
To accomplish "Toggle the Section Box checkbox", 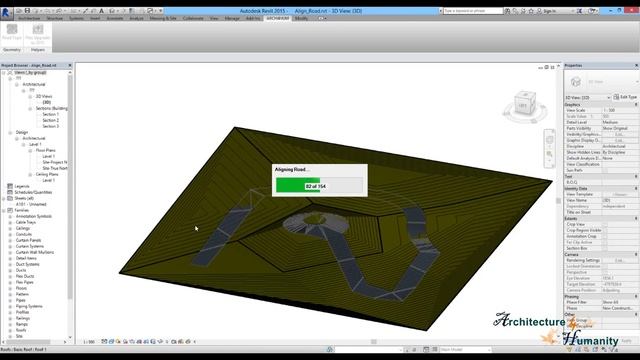I will click(605, 248).
